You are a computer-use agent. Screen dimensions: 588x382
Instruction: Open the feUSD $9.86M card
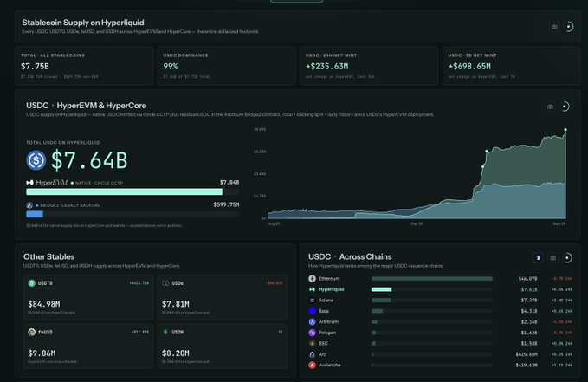click(x=88, y=346)
